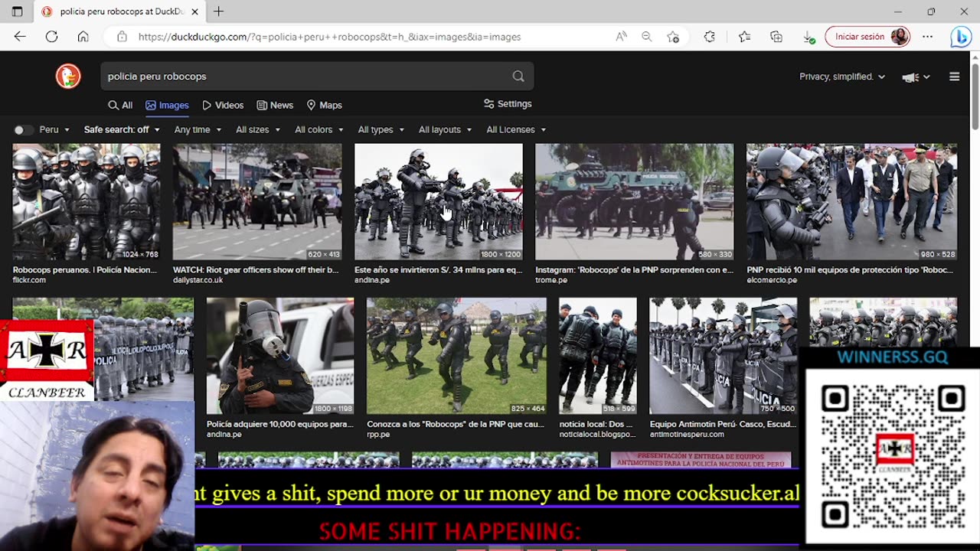Switch to the Videos tab
980x551 pixels.
click(223, 106)
